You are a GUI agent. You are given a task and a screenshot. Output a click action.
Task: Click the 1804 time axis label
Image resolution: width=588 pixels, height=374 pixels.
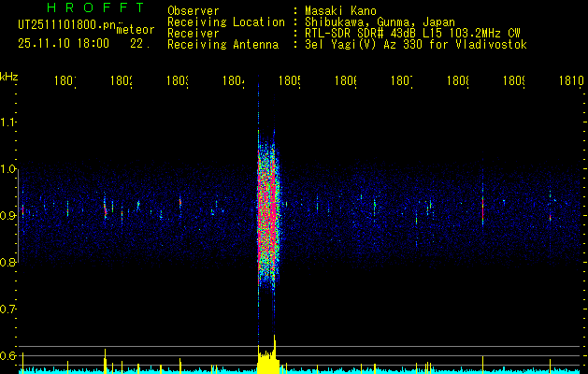[x=234, y=80]
